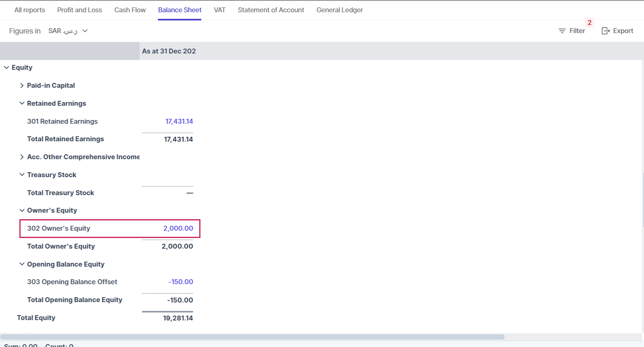
Task: Click the Export arrow icon
Action: pos(606,31)
